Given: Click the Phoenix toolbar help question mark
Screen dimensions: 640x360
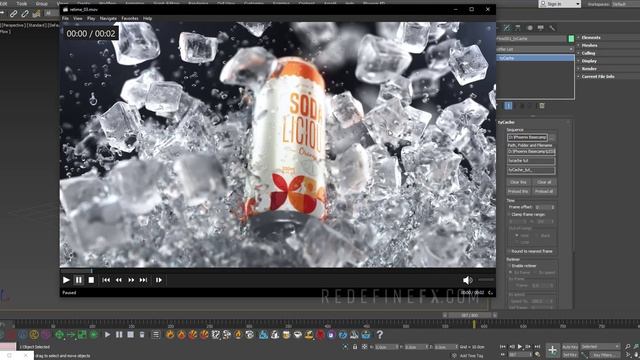Looking at the screenshot, I should tap(380, 335).
